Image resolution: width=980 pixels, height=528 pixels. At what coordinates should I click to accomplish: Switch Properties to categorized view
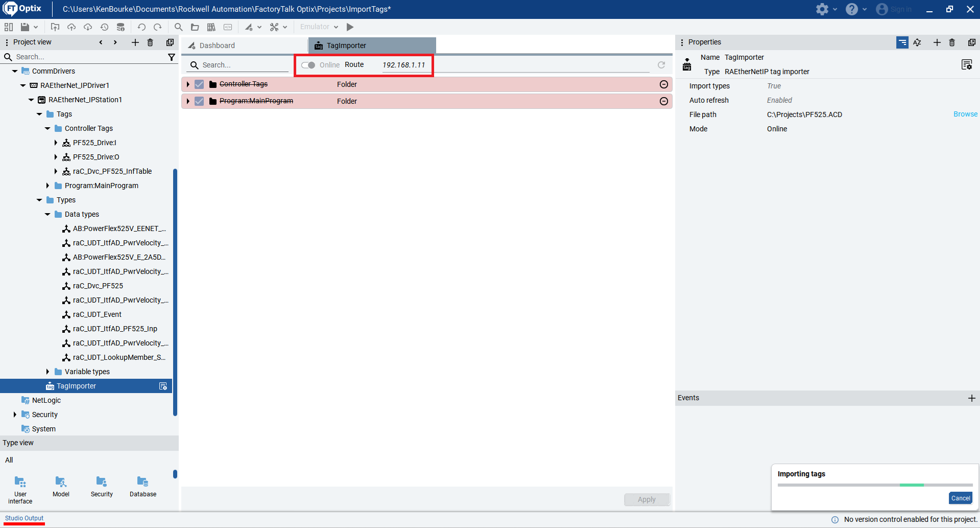902,42
